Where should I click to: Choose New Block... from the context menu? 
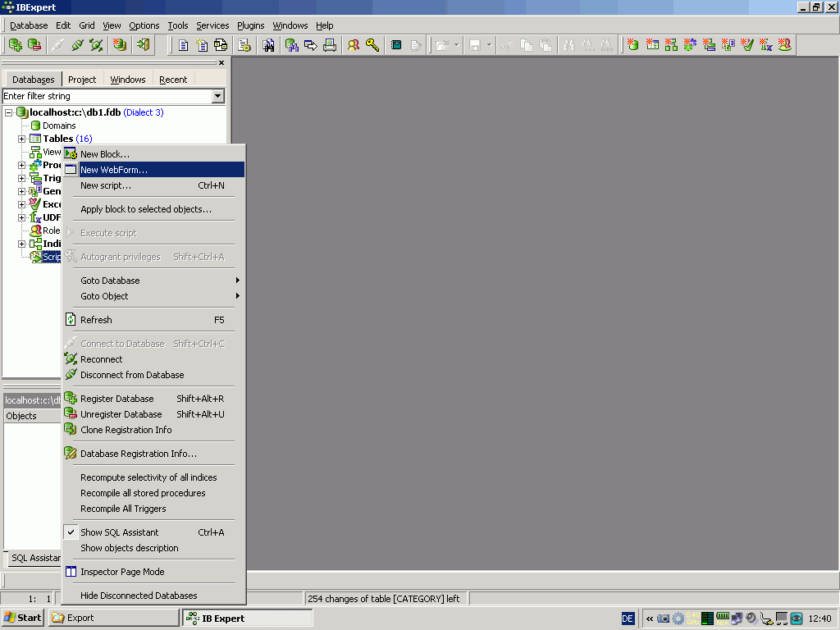point(153,154)
